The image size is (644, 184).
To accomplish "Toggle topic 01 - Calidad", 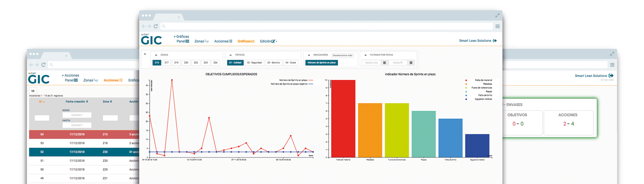I will pyautogui.click(x=235, y=63).
